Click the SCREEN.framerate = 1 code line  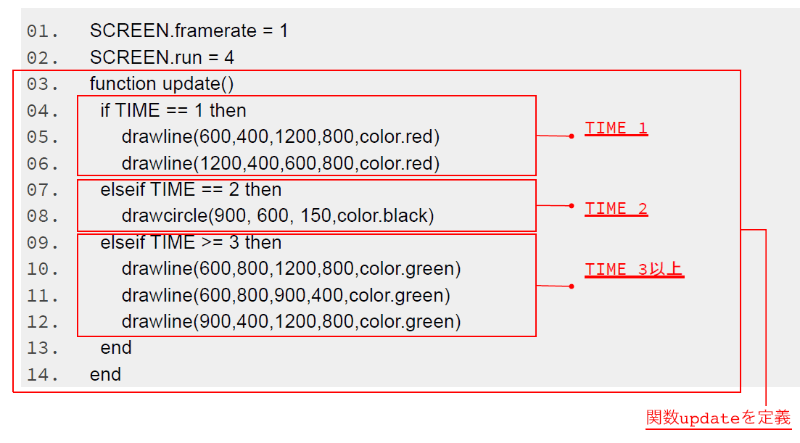click(x=188, y=31)
